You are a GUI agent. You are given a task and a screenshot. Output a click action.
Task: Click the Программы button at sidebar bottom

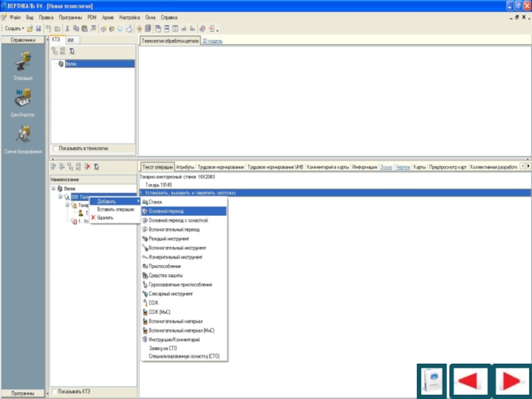[x=23, y=392]
